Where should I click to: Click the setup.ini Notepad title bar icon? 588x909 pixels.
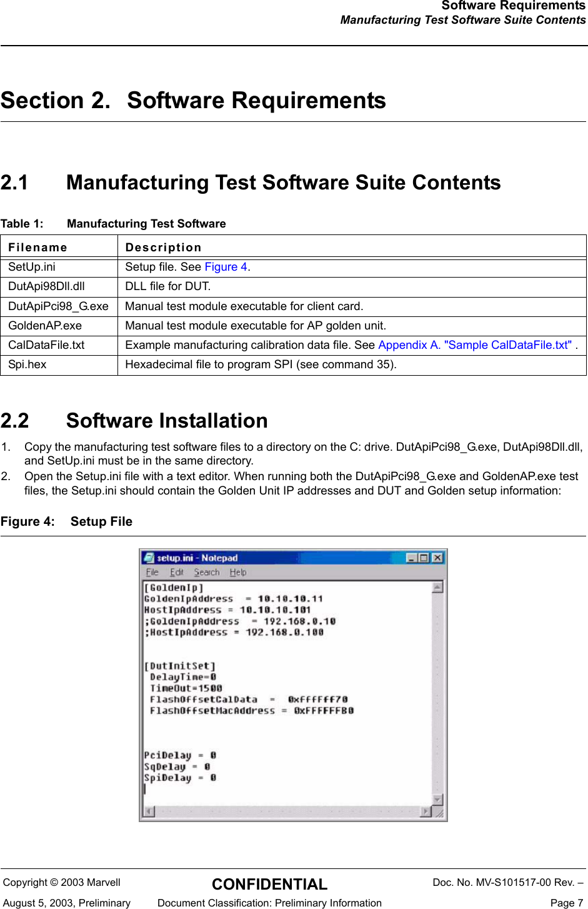coord(149,557)
